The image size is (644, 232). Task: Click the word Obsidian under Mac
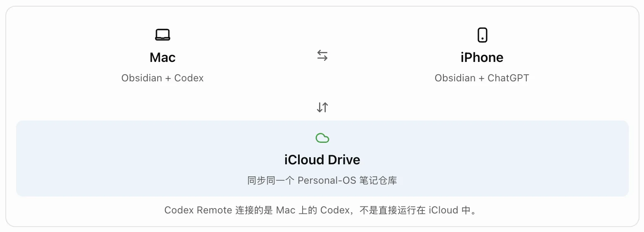(141, 78)
